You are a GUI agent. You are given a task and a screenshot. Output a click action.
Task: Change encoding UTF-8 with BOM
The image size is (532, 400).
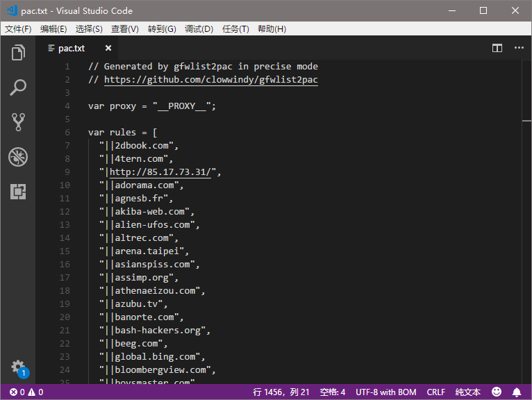pyautogui.click(x=385, y=392)
